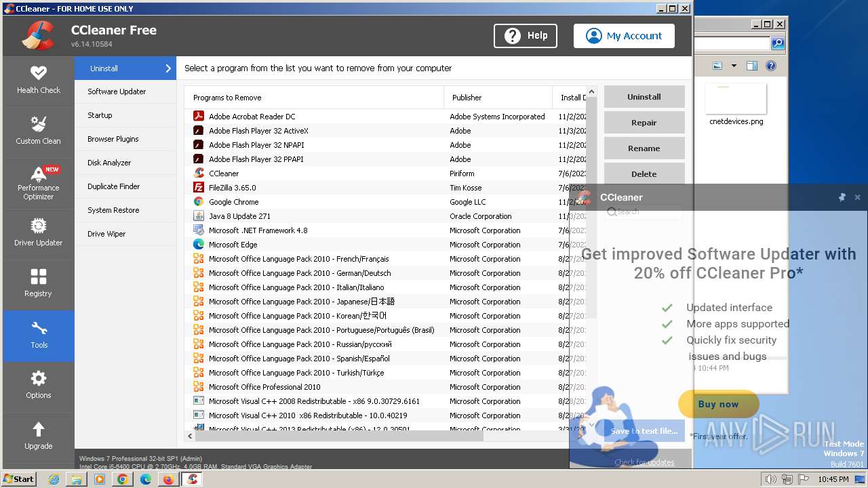Select Java 8 Update 271 row

point(387,216)
